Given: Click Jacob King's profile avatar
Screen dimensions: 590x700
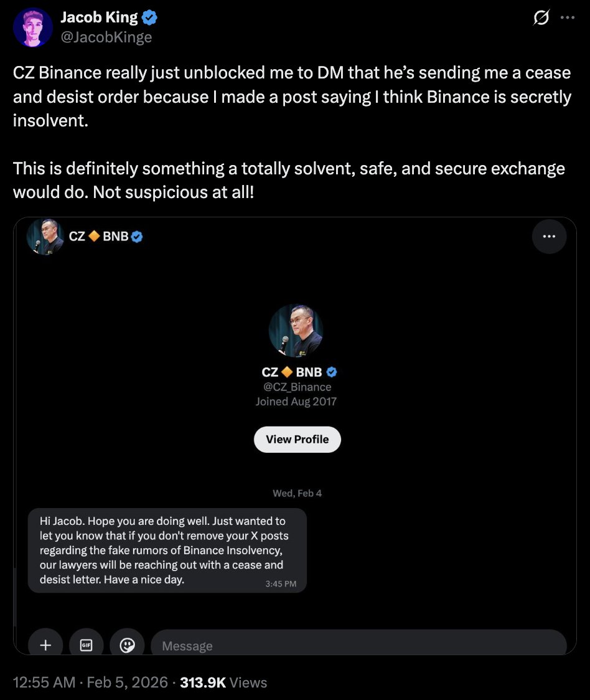Looking at the screenshot, I should tap(32, 28).
